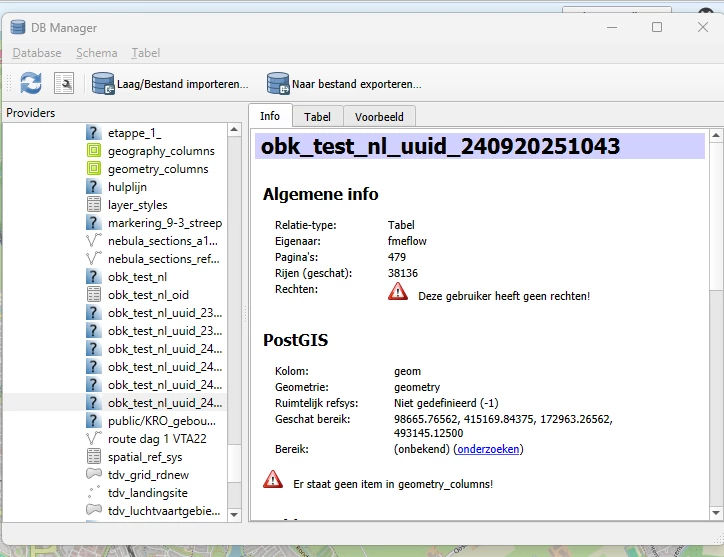
Task: Click the warning icon next to Rechten
Action: coord(398,292)
